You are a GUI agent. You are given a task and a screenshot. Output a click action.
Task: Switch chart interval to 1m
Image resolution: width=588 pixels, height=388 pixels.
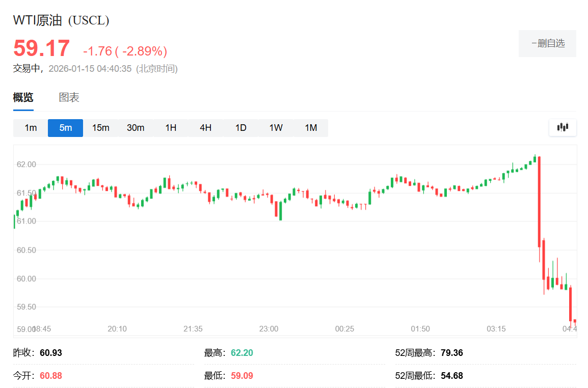[29, 128]
